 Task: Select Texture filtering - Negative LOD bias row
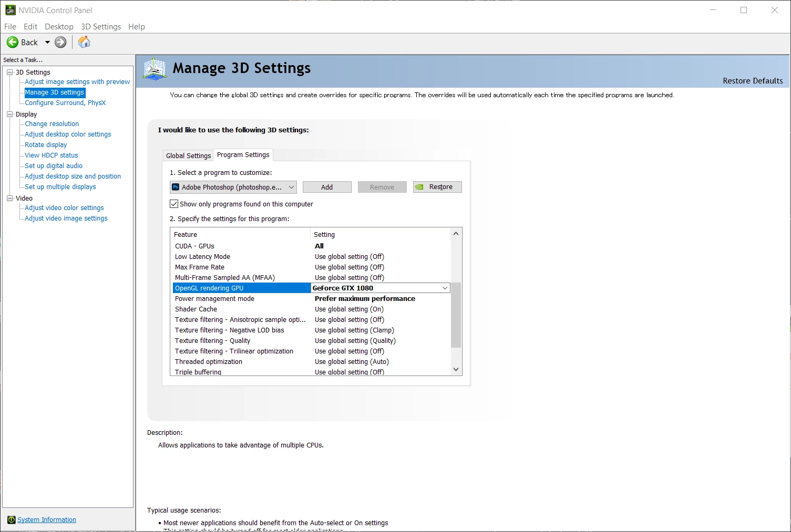[x=311, y=330]
